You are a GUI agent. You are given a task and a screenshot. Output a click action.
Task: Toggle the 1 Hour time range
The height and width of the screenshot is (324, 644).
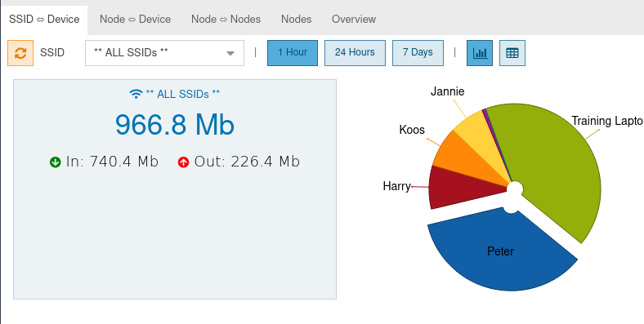coord(293,53)
